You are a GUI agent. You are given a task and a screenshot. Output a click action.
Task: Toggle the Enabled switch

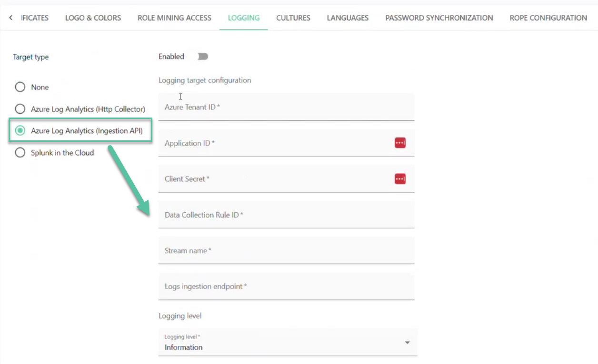pos(203,57)
